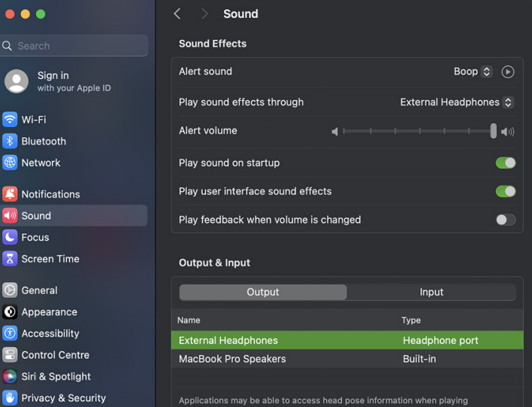The image size is (532, 407).
Task: Select MacBook Pro Speakers output device
Action: point(347,359)
